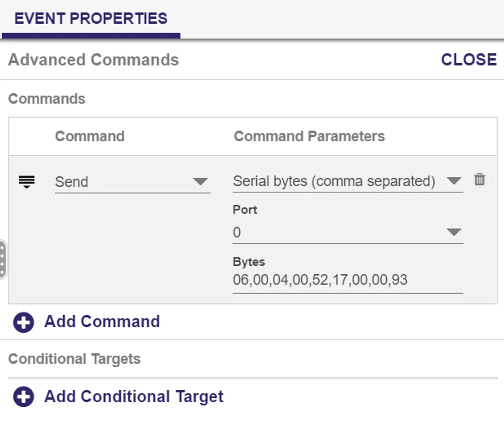This screenshot has width=504, height=433.
Task: Click Add Conditional Target text link
Action: [134, 396]
